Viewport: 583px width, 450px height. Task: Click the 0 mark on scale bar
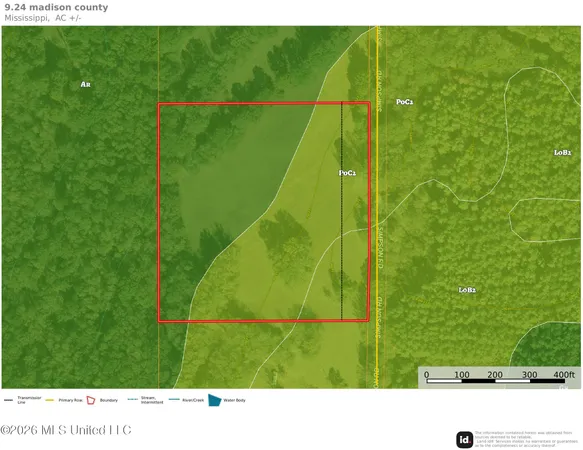(x=426, y=375)
